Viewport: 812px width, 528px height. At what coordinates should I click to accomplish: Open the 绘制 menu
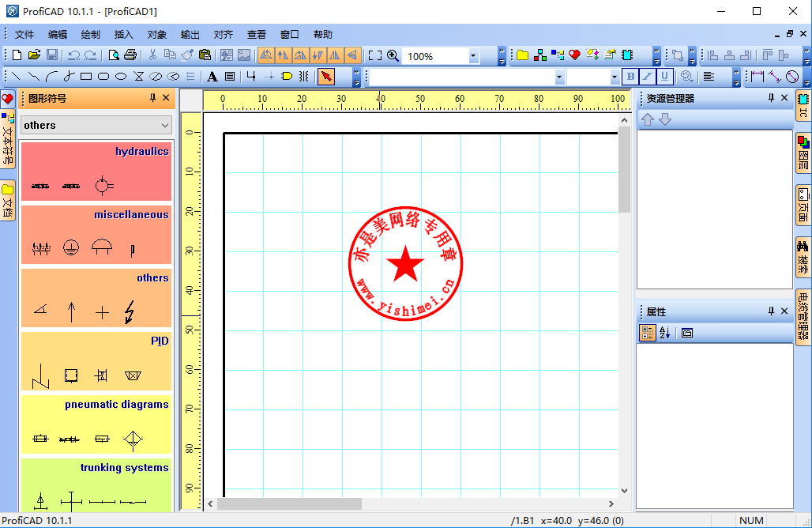click(91, 34)
